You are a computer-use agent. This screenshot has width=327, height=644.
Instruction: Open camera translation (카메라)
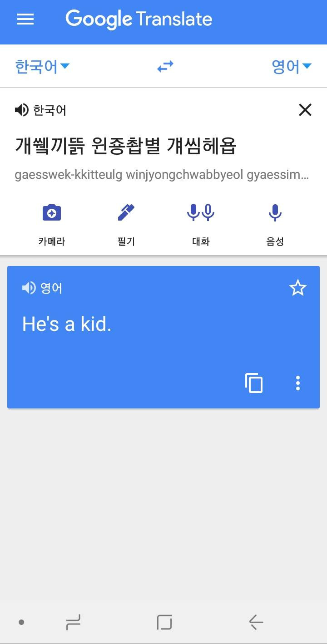52,224
